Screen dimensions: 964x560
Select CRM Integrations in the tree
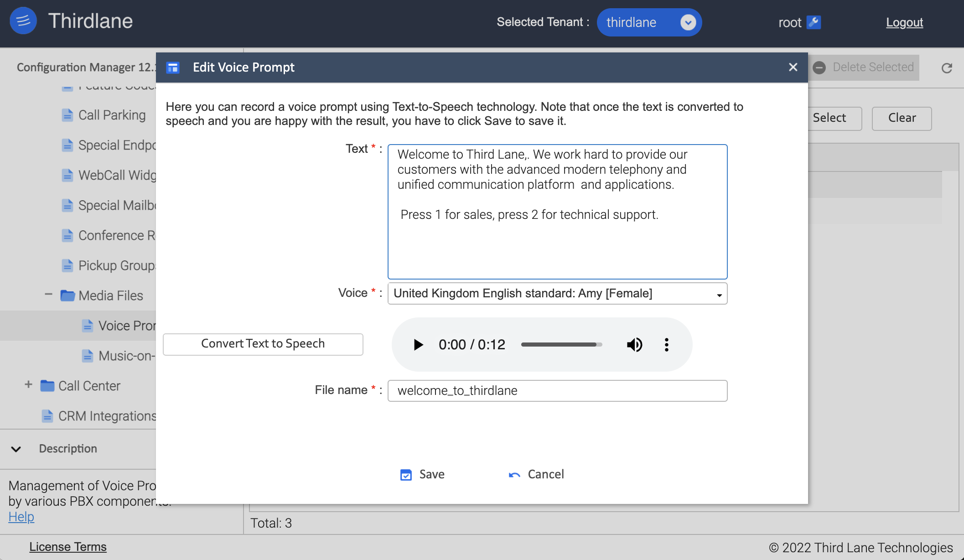pyautogui.click(x=107, y=416)
